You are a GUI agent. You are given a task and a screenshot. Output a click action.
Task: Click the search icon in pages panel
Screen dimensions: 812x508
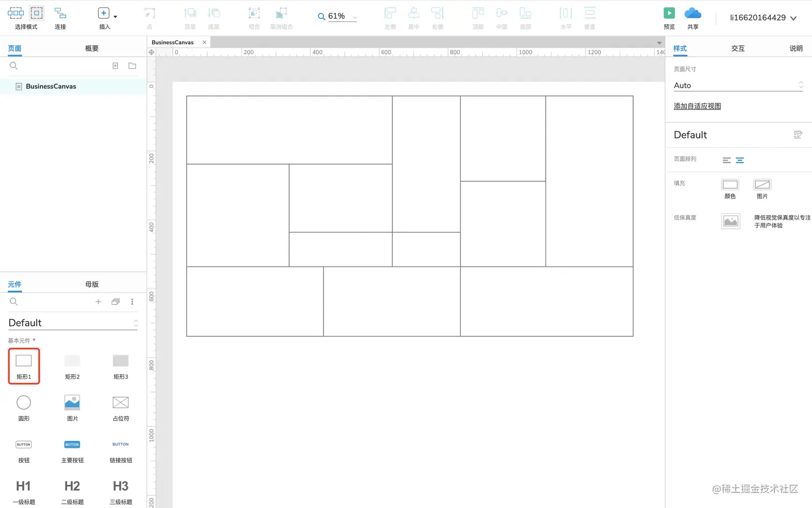[x=14, y=66]
